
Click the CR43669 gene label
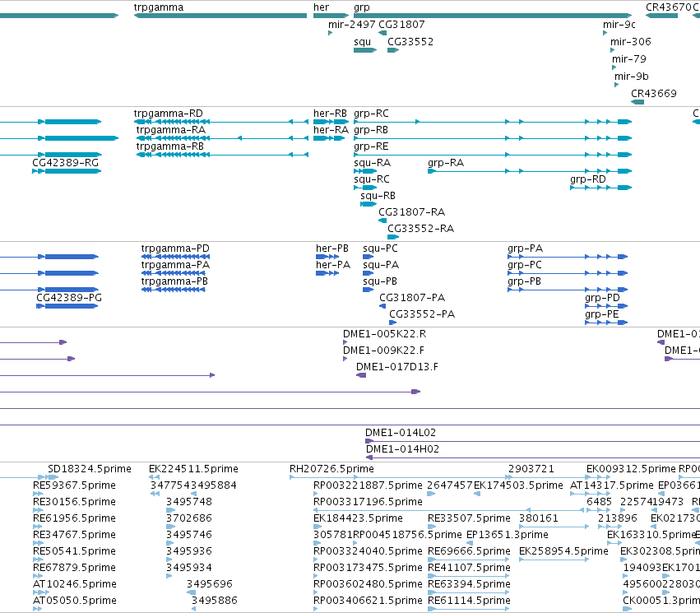(654, 93)
